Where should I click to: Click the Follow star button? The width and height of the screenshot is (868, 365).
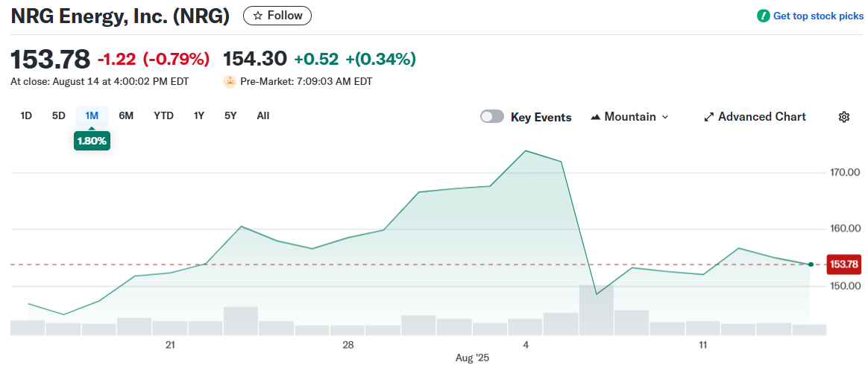277,16
